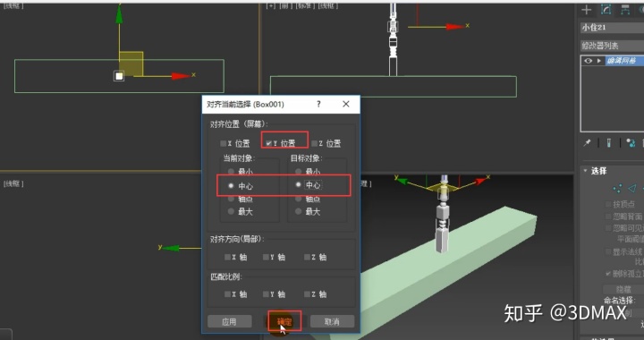Click the Pin Stack icon
This screenshot has height=340, width=644.
[587, 143]
